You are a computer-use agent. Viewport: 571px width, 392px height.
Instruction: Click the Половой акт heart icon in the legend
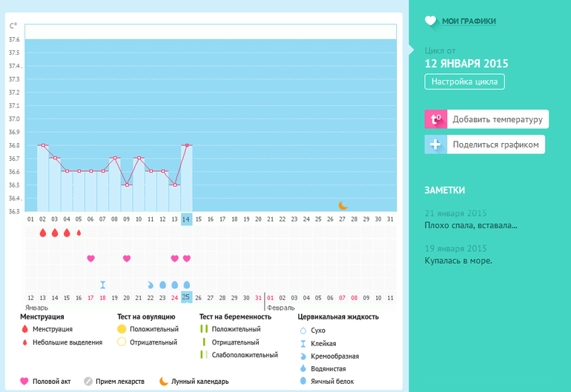tap(24, 381)
